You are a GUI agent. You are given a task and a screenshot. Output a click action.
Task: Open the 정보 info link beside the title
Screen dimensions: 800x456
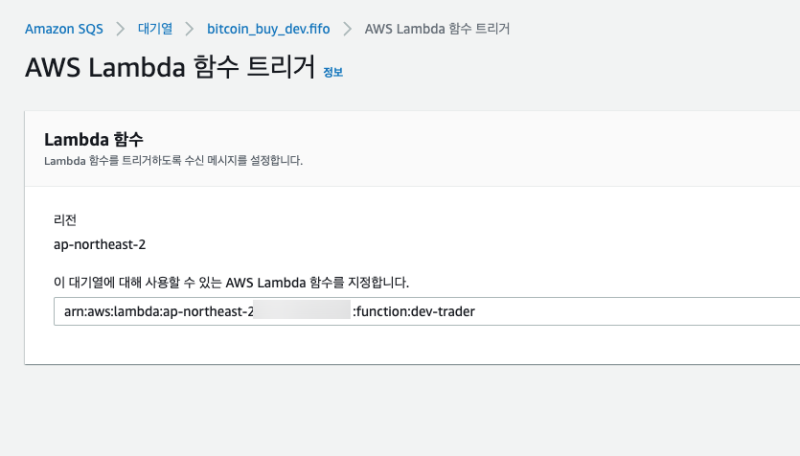click(x=333, y=72)
